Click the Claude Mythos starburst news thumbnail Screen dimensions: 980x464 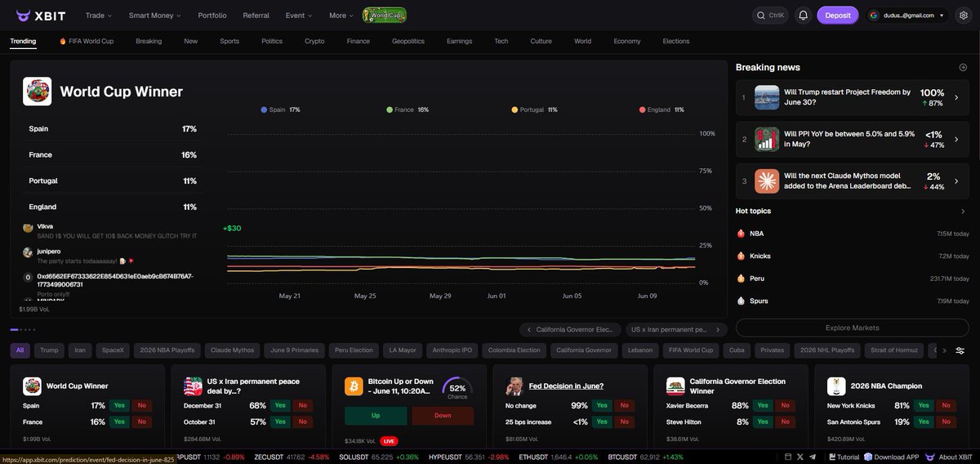(767, 181)
